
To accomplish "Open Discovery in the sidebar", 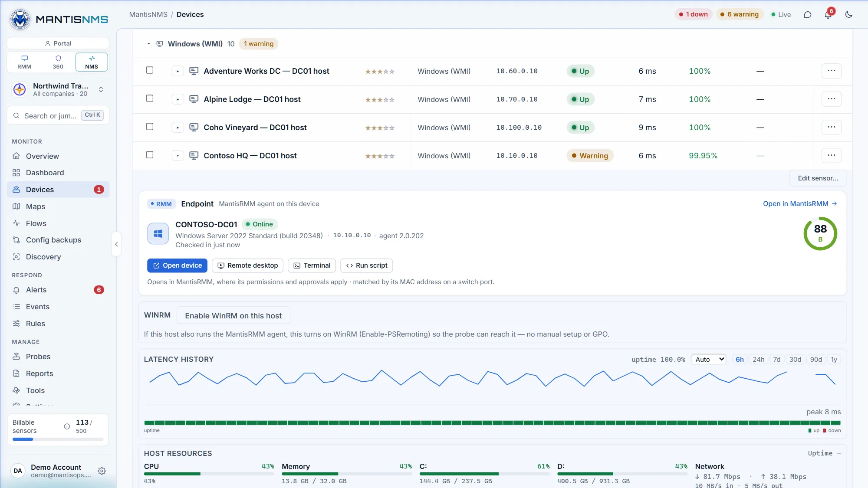I will click(58, 257).
